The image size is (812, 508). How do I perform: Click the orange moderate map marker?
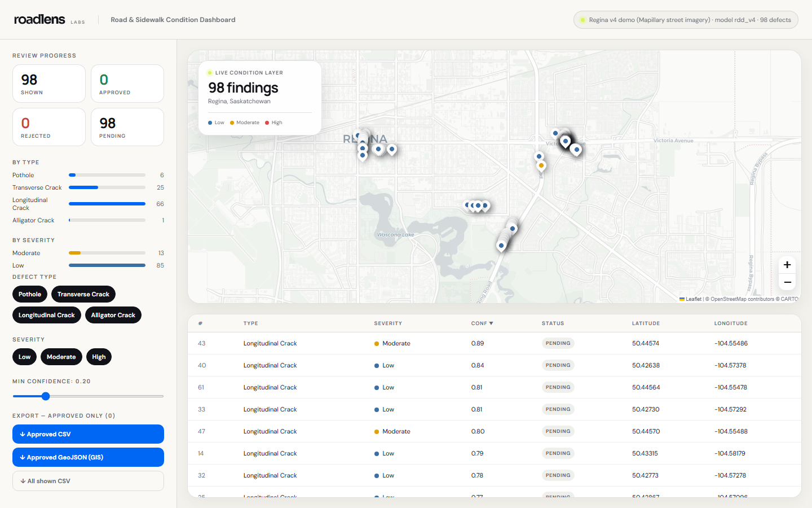[541, 165]
